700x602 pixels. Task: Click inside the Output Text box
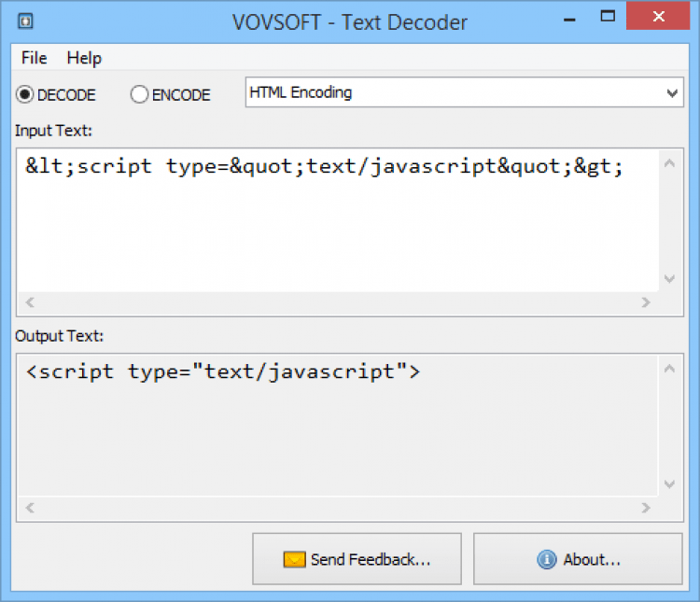(336, 429)
